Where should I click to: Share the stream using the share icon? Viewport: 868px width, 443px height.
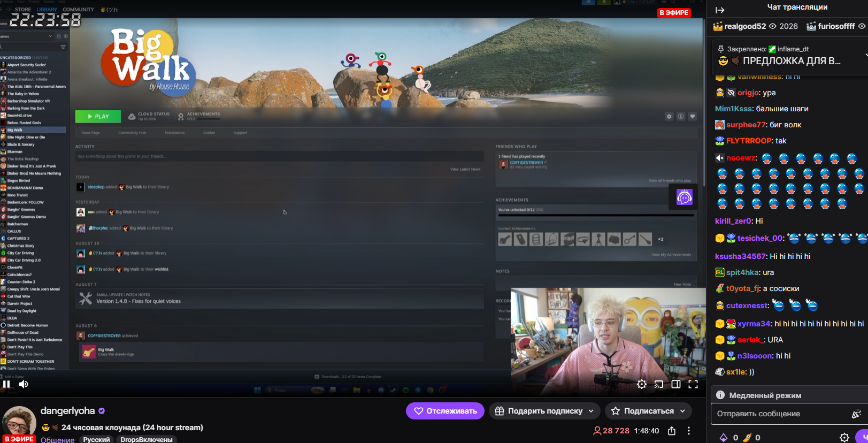point(672,431)
